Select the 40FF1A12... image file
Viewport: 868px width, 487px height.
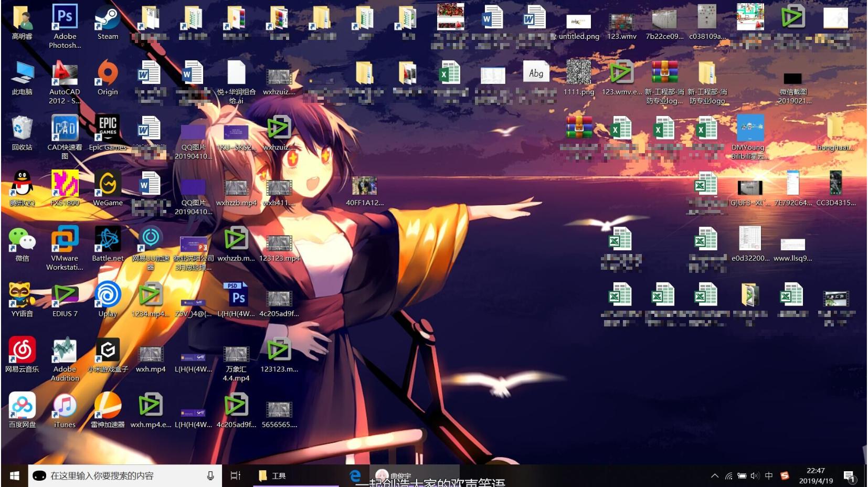click(365, 191)
